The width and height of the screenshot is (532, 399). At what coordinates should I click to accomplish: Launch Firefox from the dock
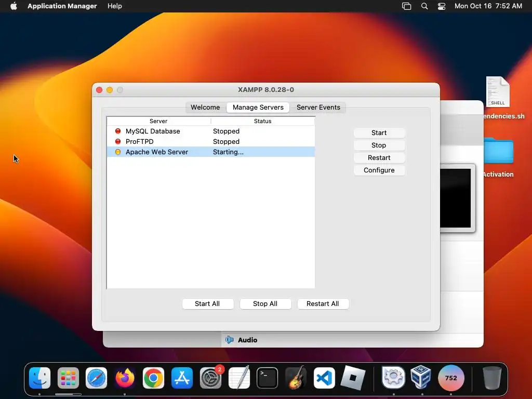click(125, 378)
